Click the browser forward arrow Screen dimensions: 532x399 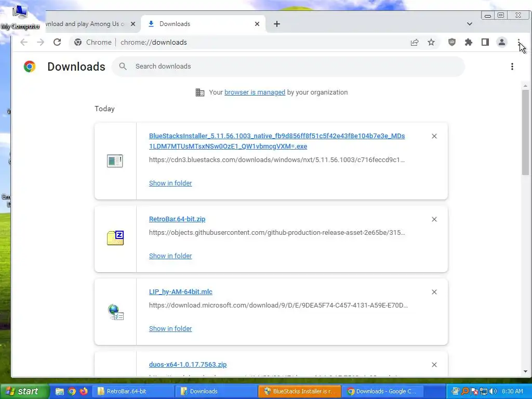(x=41, y=42)
